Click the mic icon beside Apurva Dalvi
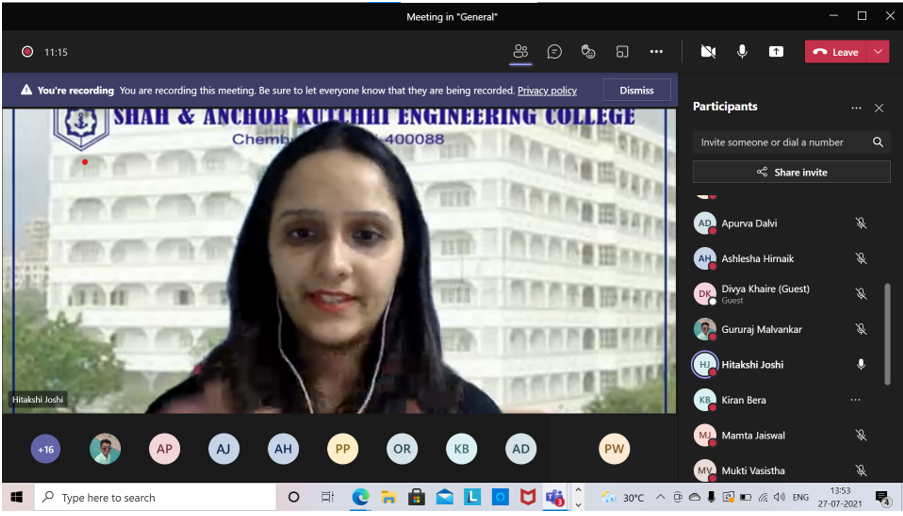 (x=860, y=224)
